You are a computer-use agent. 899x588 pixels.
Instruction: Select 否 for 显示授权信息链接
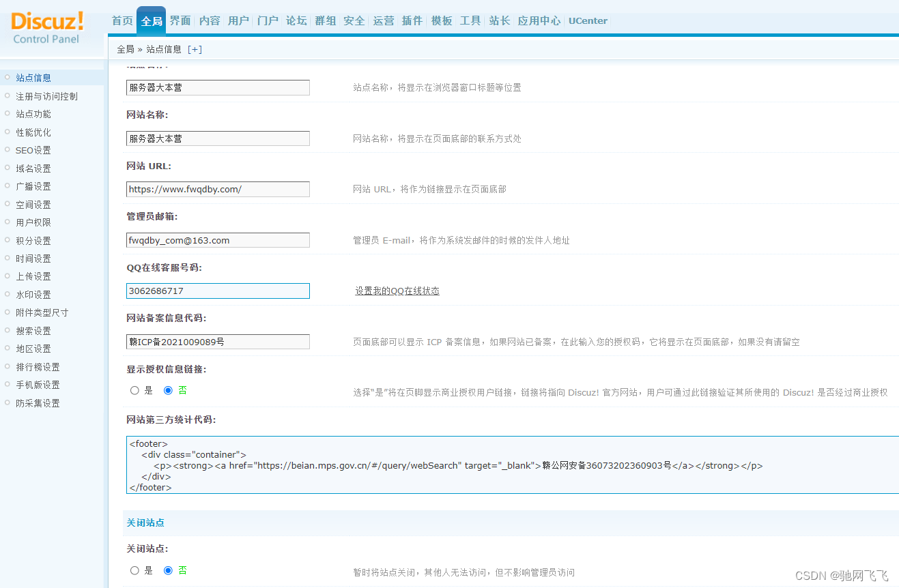(168, 391)
